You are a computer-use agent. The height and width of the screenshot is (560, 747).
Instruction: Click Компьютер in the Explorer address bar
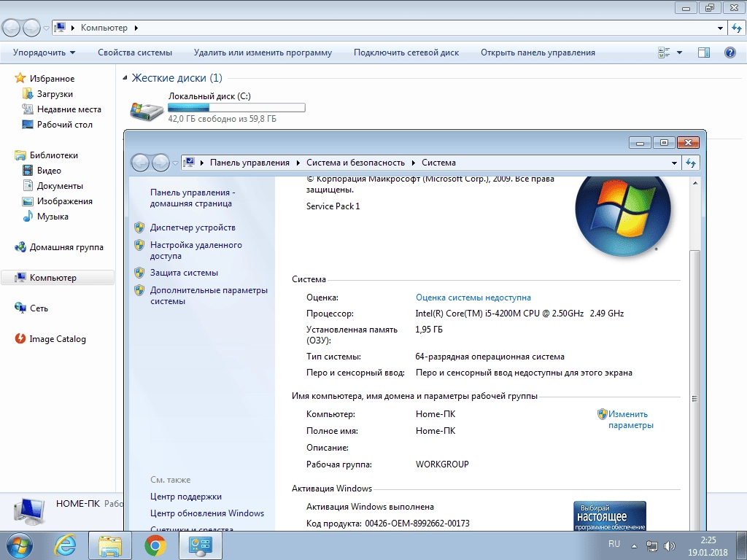click(x=104, y=28)
